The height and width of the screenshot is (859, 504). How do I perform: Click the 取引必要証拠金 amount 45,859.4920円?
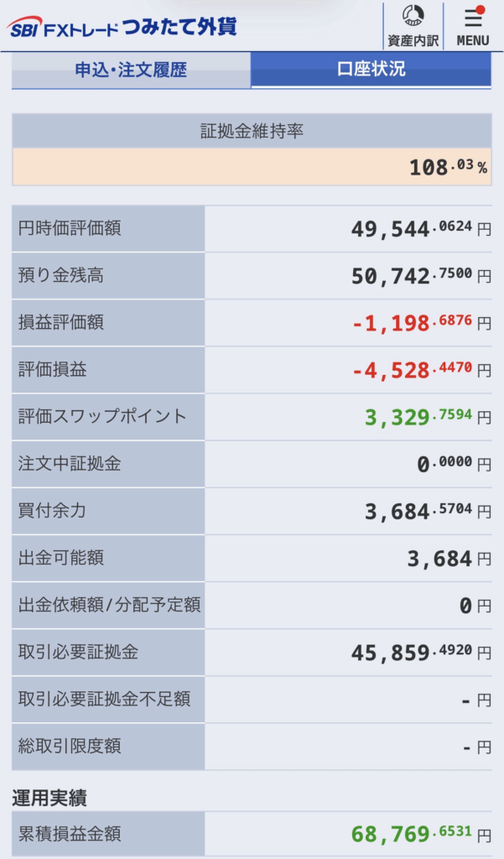coord(421,653)
